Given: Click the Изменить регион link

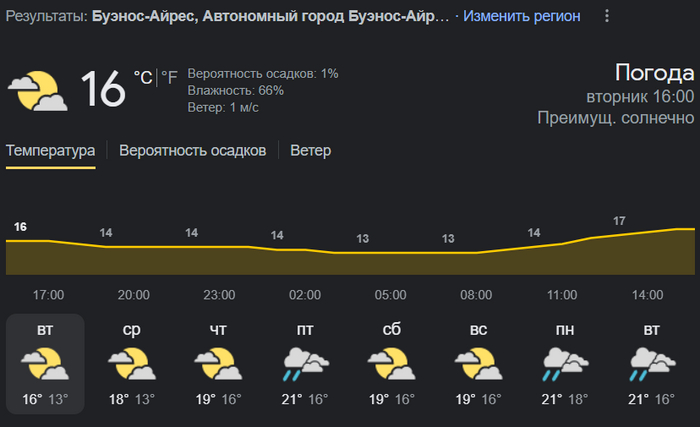Looking at the screenshot, I should [521, 17].
